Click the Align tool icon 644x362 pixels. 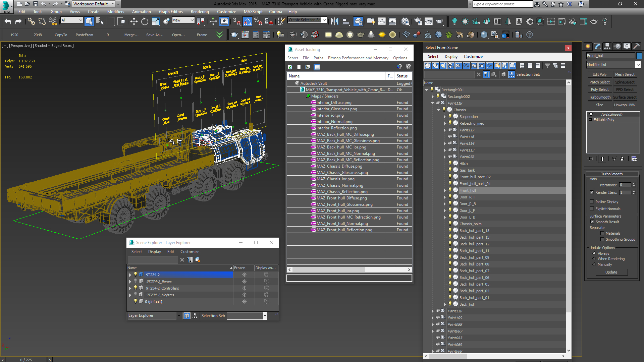[x=345, y=21]
